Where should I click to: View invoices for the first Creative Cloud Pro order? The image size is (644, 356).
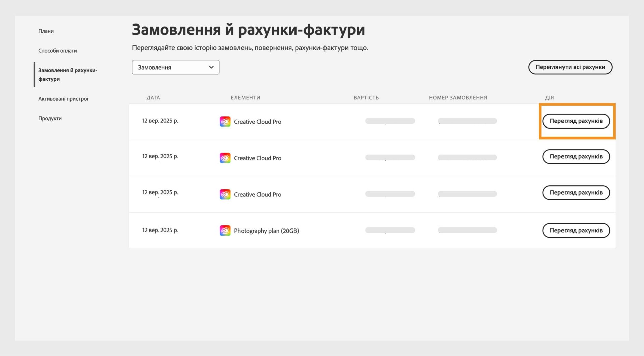576,121
